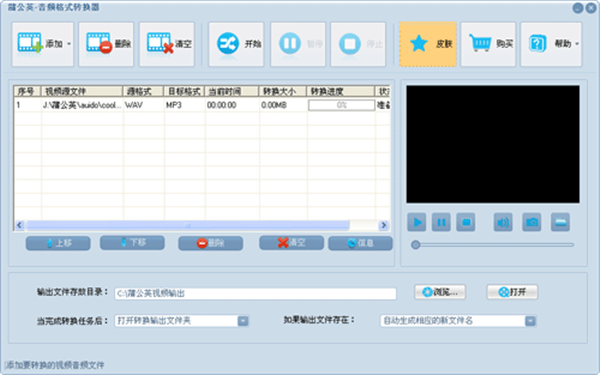Viewport: 600px width, 375px height.
Task: Click inside the output directory path field
Action: [x=255, y=293]
